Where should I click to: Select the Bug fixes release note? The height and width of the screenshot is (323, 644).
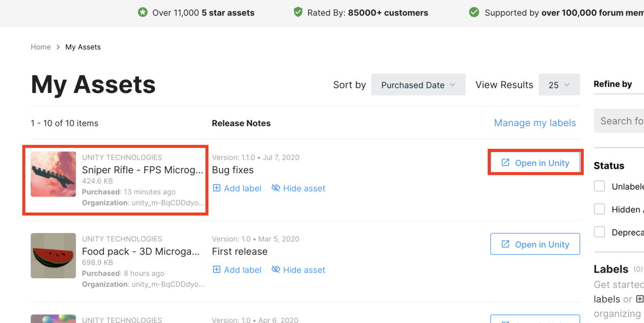click(x=233, y=170)
